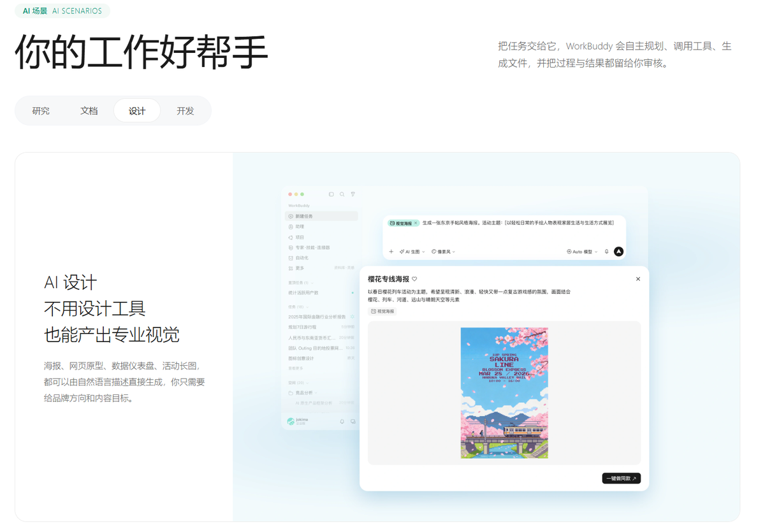765x532 pixels.
Task: Switch to the 研究 tab
Action: point(41,111)
